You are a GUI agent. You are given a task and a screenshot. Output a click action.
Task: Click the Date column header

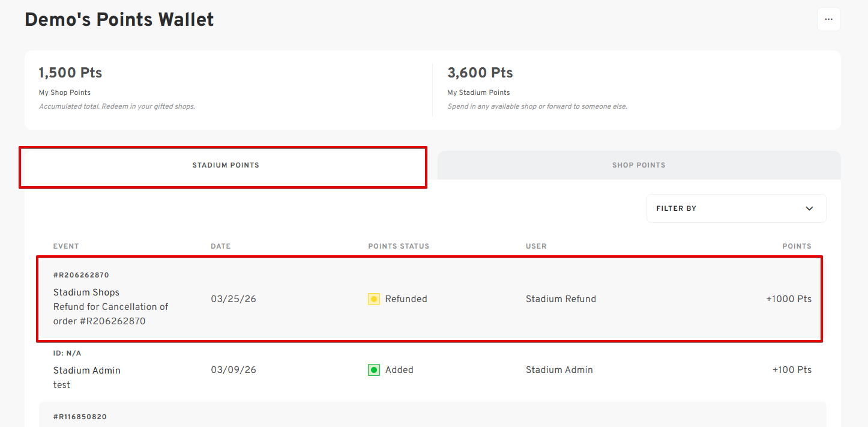[220, 246]
